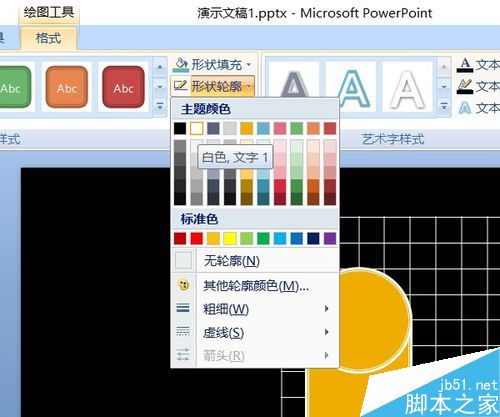Pick the white theme color swatch
Screen dimensions: 500x417
[x=196, y=128]
